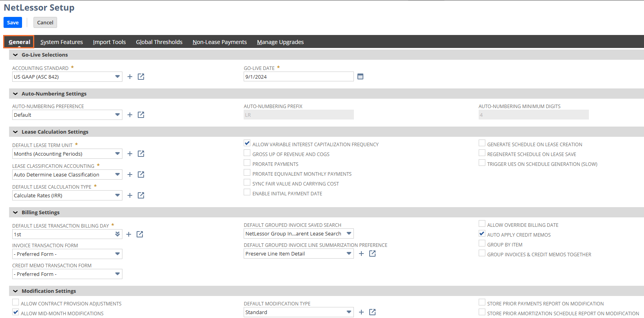Open the Billing Day list selector

coord(117,234)
